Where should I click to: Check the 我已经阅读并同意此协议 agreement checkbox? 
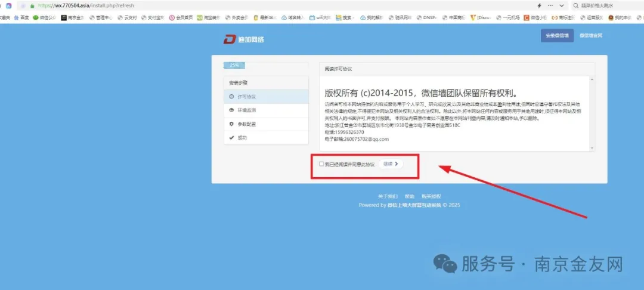pyautogui.click(x=321, y=164)
